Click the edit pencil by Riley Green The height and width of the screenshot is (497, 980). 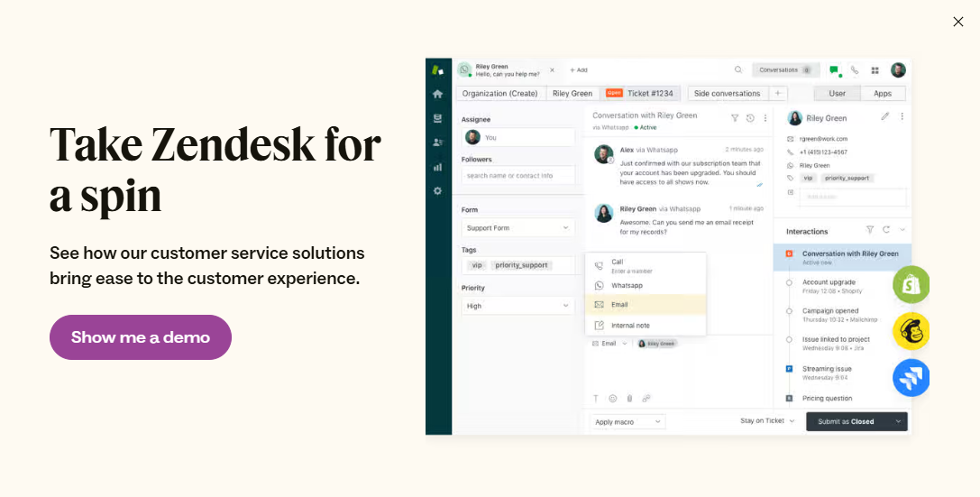pyautogui.click(x=885, y=116)
